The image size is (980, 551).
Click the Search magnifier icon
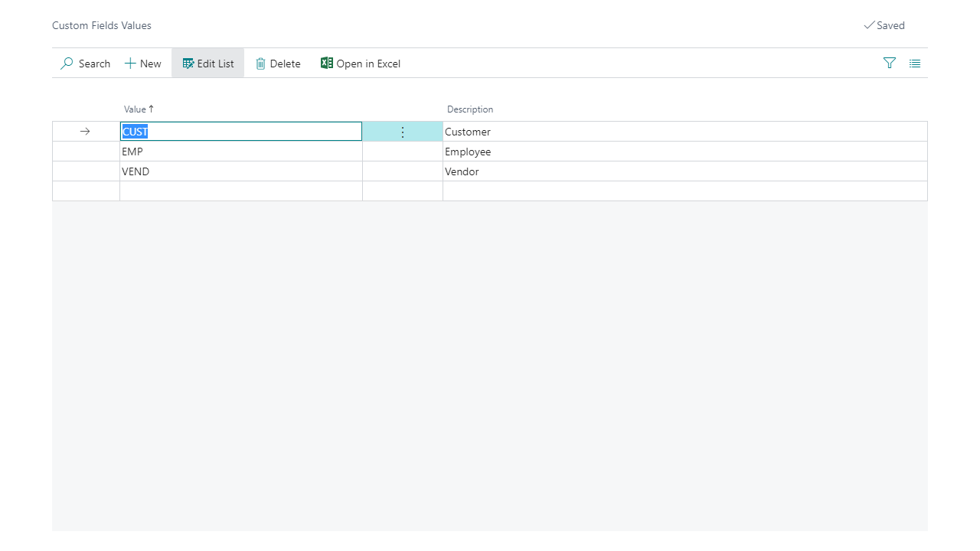pos(67,64)
